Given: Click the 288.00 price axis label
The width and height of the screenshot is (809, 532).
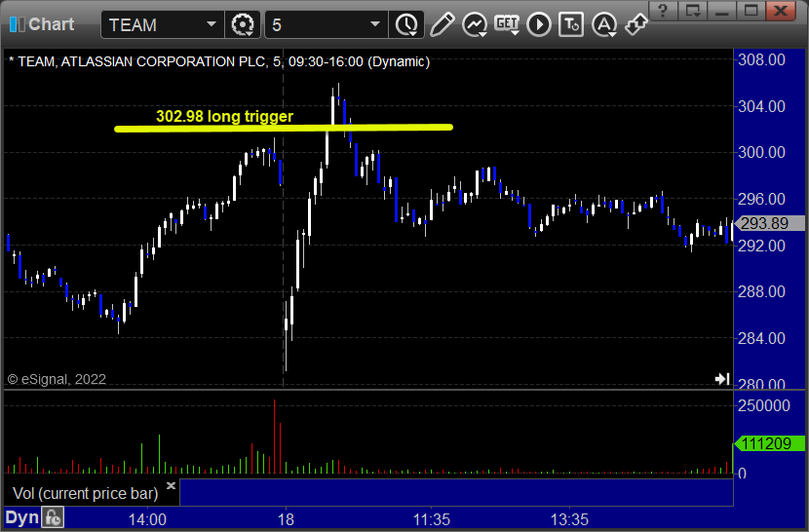Looking at the screenshot, I should pyautogui.click(x=762, y=292).
